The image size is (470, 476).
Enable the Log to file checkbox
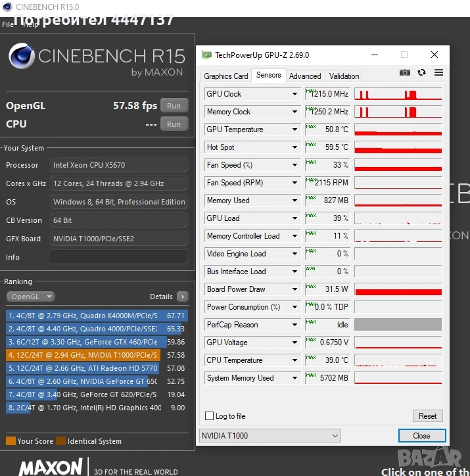tap(209, 416)
